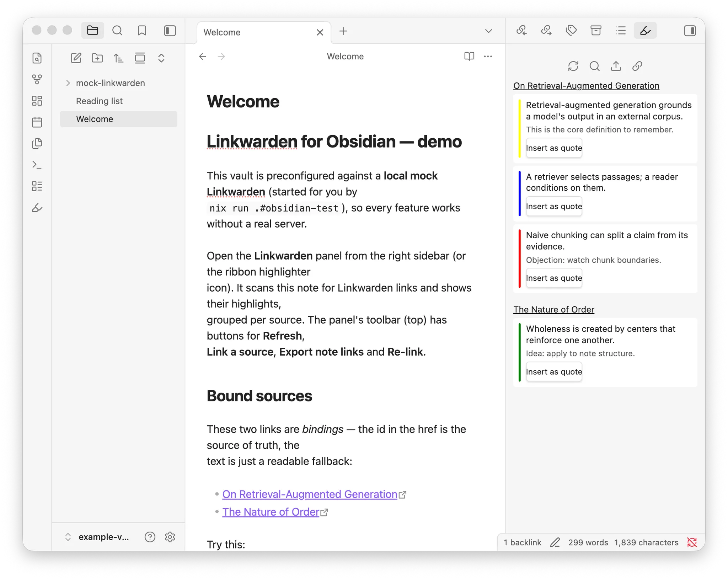The image size is (728, 579).
Task: Open the Reading list note
Action: tap(118, 101)
